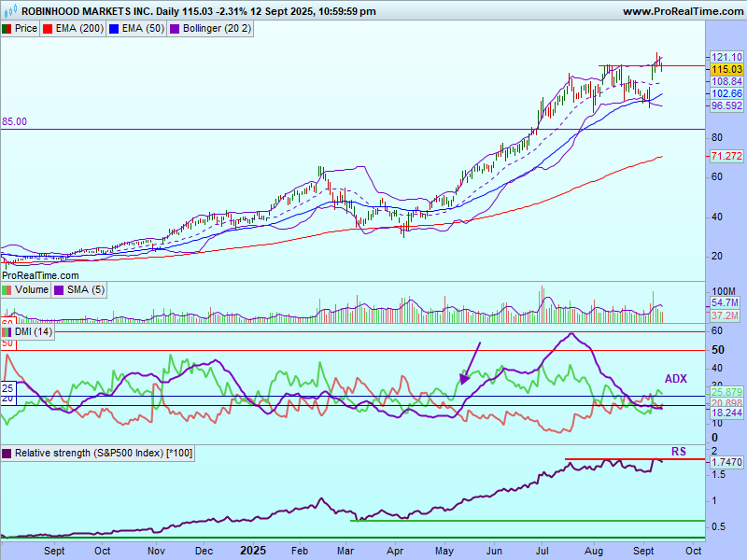Click the purple Bollinger legend square
The width and height of the screenshot is (747, 560).
174,29
